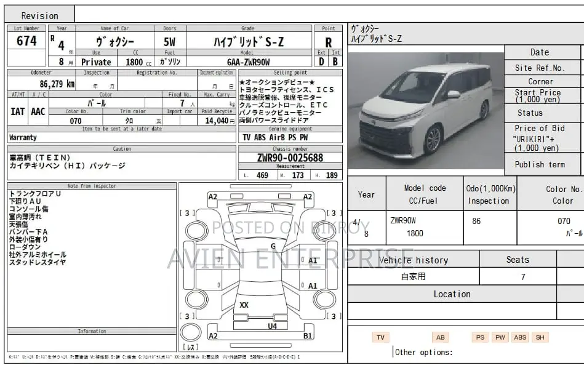Click the Seats header cell
Screen dimensions: 584x392
point(518,259)
